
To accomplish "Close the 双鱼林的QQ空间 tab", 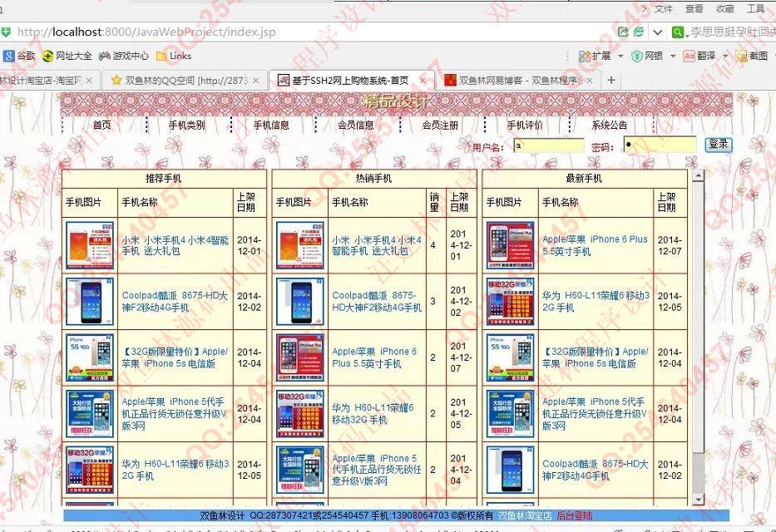I will point(256,80).
